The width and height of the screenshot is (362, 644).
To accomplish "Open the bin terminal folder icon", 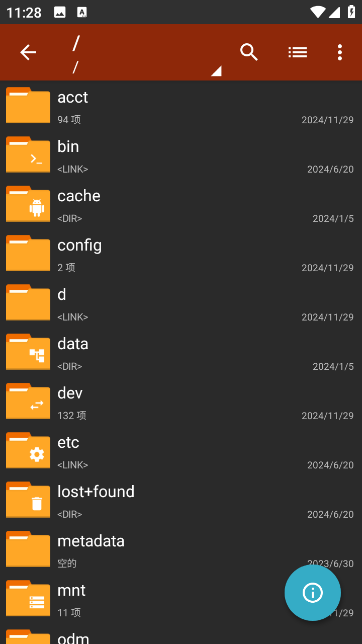I will coord(28,155).
